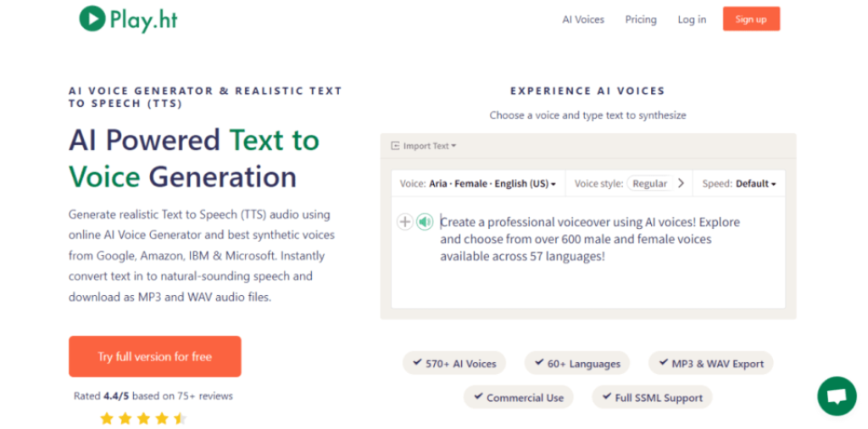Click the half-filled fifth rating star
868x429 pixels.
point(180,418)
